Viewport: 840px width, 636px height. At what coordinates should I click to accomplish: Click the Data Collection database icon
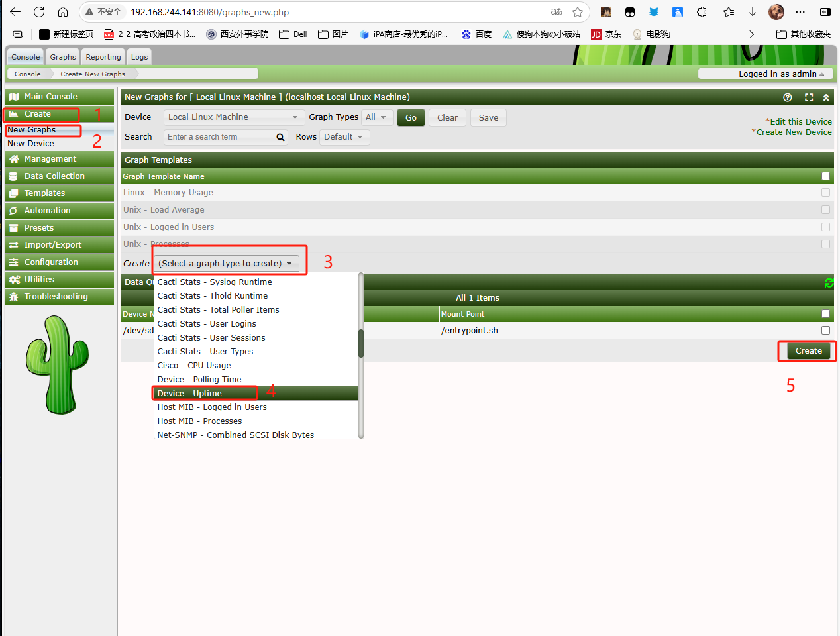pos(14,176)
